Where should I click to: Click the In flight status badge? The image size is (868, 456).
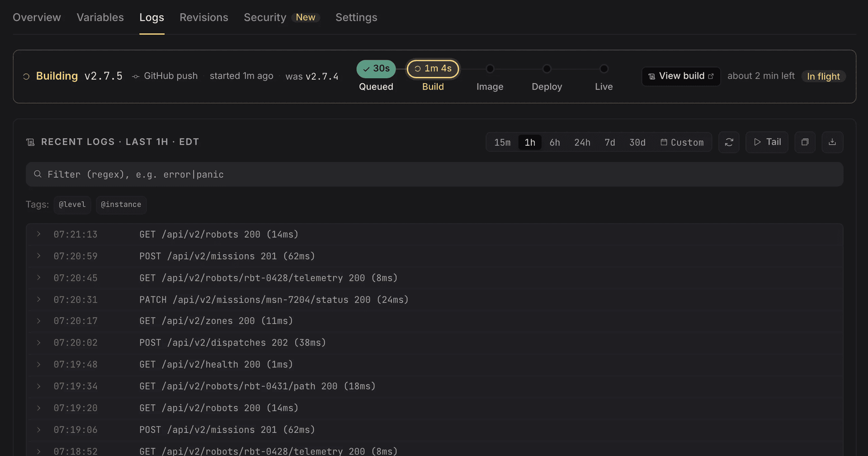[x=823, y=76]
